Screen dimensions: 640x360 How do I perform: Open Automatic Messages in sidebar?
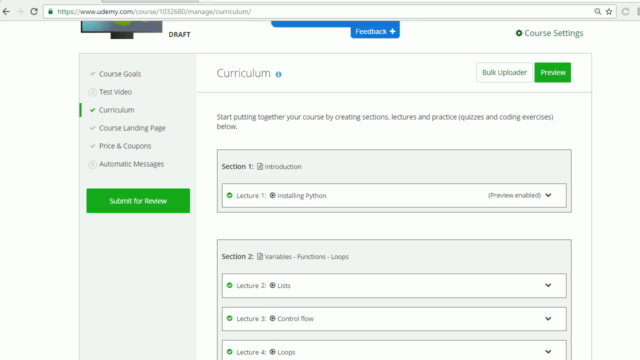tap(131, 164)
